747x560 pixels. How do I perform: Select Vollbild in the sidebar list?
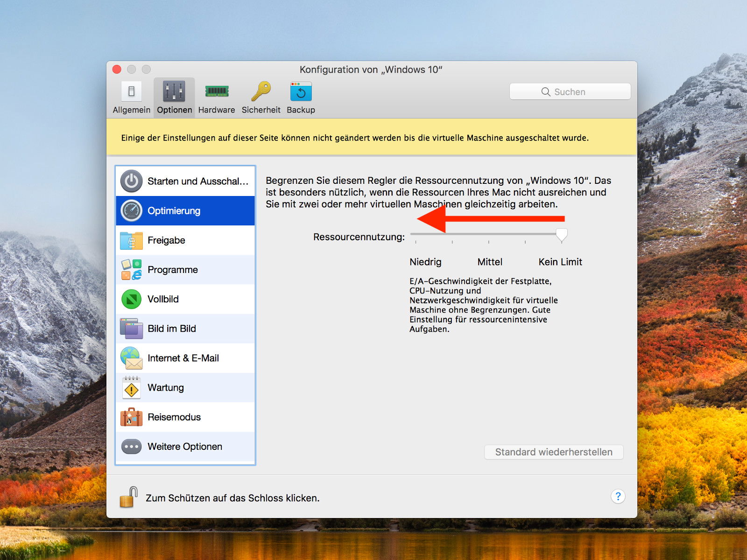pos(185,299)
